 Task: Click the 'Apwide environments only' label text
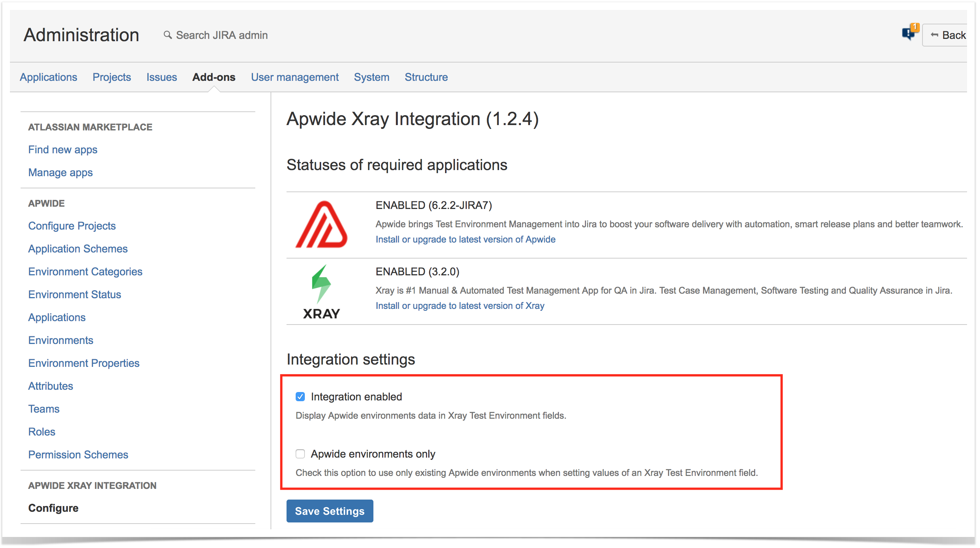click(373, 454)
